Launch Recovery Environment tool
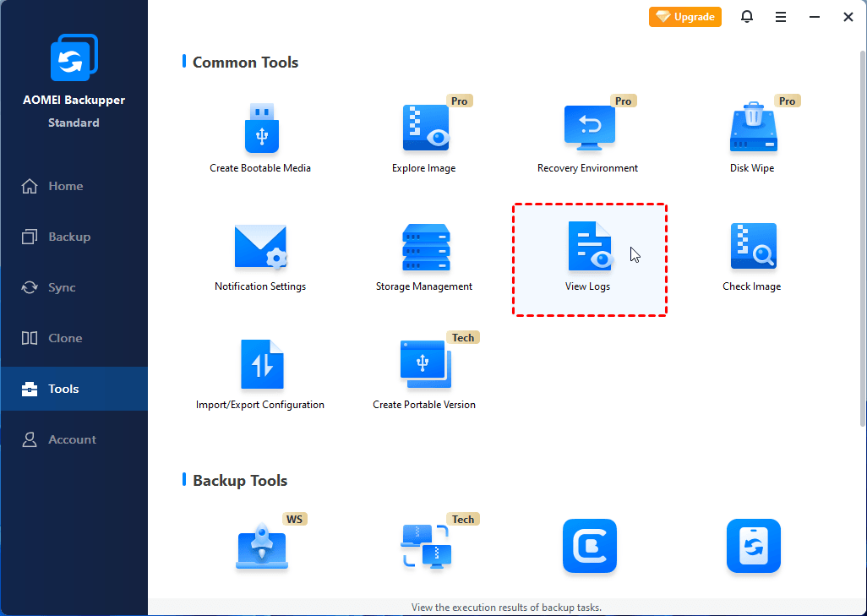The image size is (867, 616). (x=588, y=139)
